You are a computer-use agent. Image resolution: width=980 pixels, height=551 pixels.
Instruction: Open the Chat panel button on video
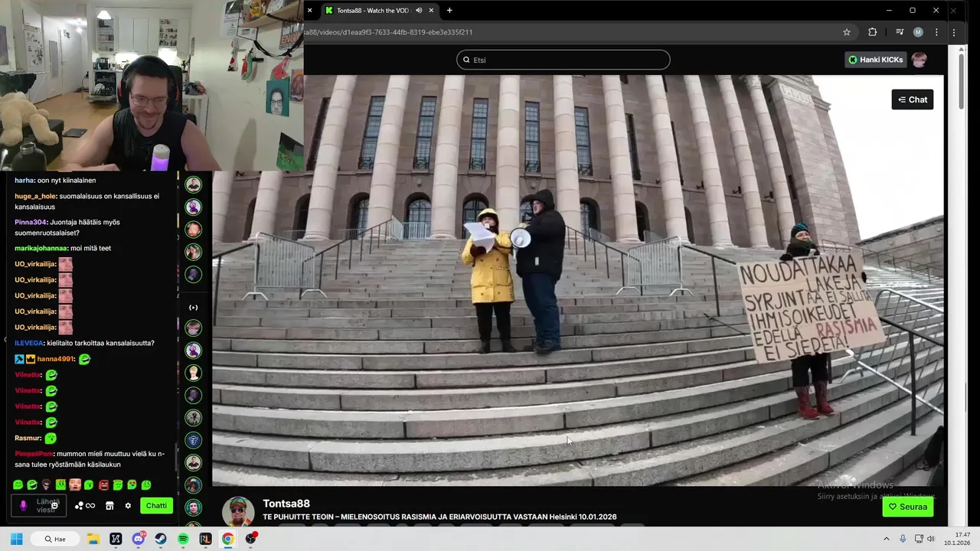point(912,99)
